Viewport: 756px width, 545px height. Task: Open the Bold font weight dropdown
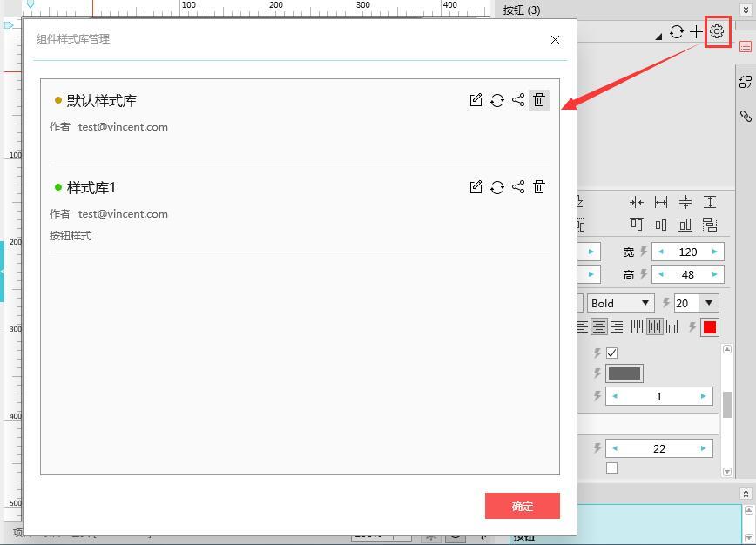tap(621, 303)
